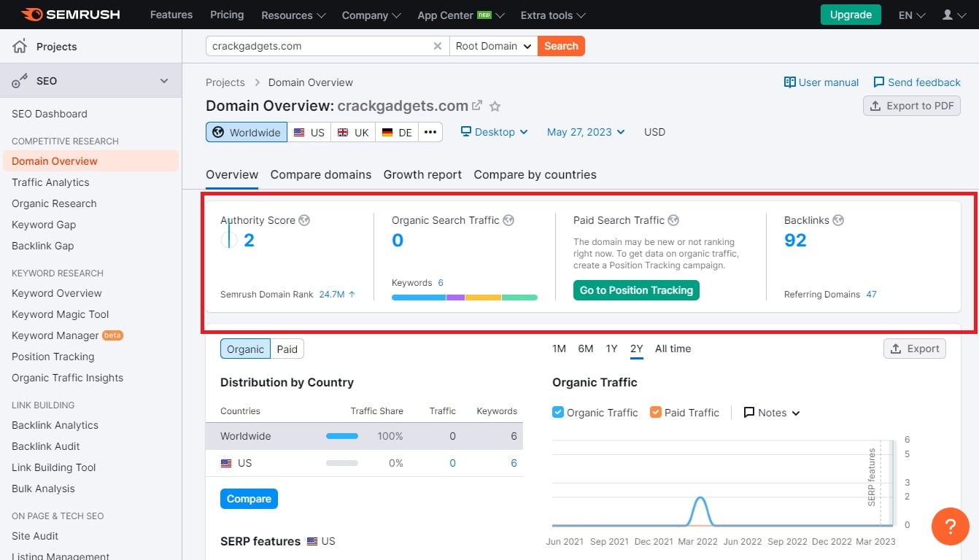Click the Send feedback chat icon

coord(879,82)
